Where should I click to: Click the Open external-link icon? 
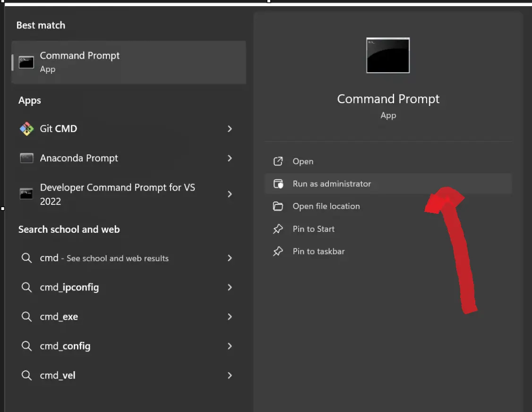tap(278, 161)
